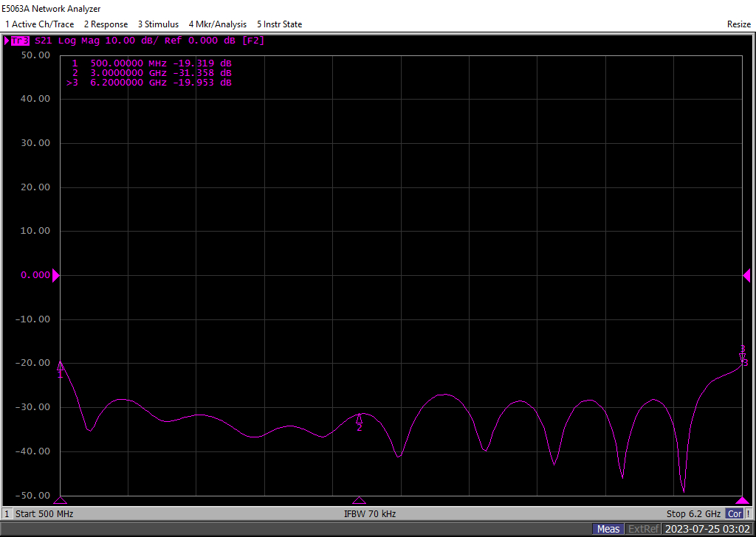
Task: Click the right-side reference position triangle
Action: 746,275
